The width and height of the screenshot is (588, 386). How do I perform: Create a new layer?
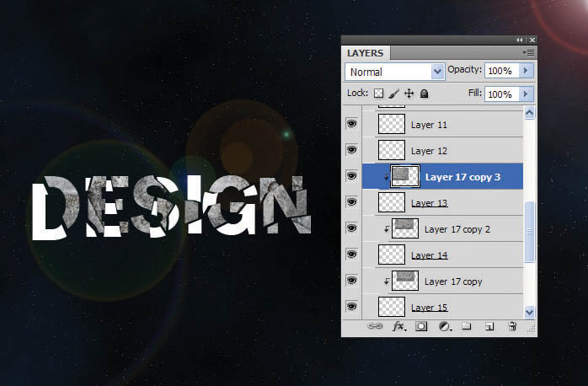(489, 327)
